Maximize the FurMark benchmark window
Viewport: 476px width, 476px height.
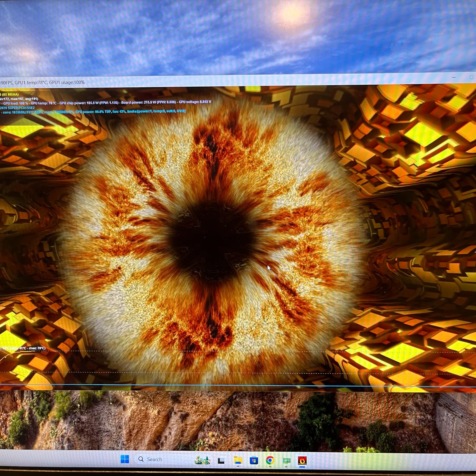click(471, 77)
